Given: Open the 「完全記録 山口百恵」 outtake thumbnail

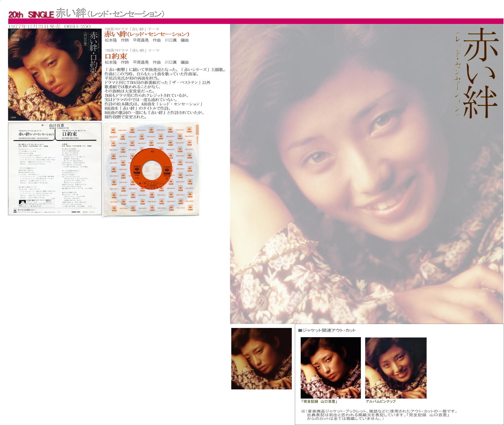Looking at the screenshot, I should [330, 368].
